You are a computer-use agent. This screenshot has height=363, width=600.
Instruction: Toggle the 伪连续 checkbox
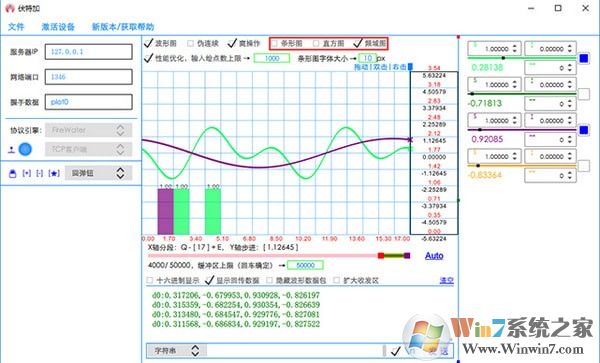190,44
